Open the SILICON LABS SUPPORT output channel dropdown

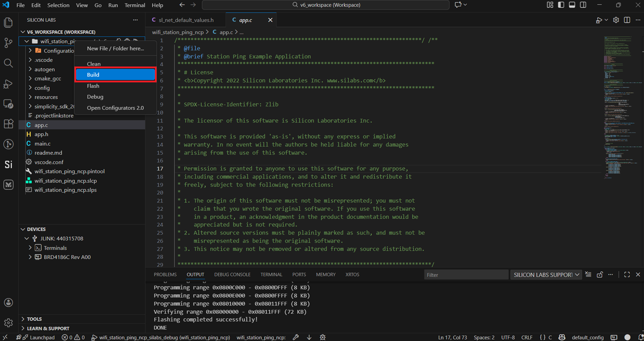[x=546, y=274]
